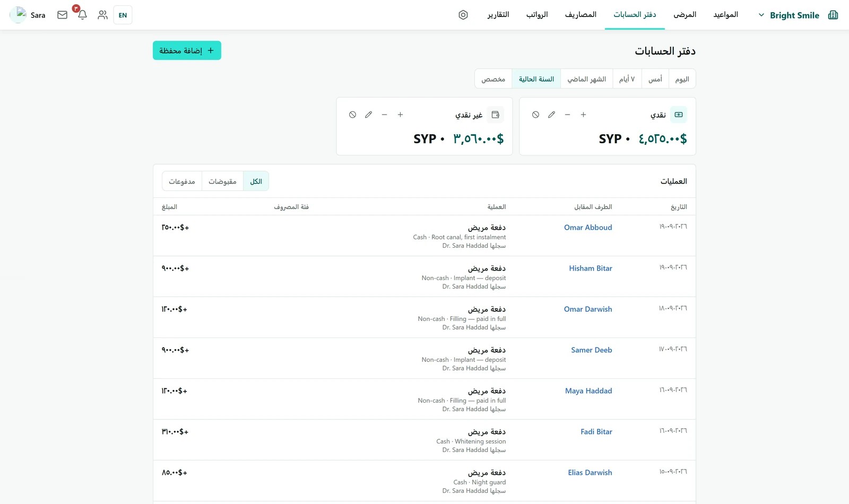
Task: Edit the نقدي wallet with pencil icon
Action: tap(551, 115)
